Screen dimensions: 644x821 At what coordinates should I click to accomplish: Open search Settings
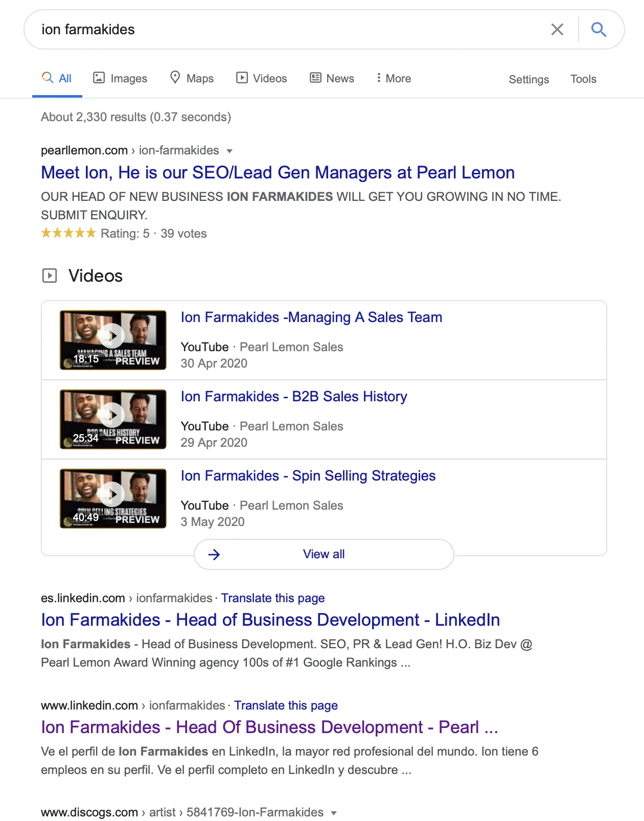[x=529, y=79]
